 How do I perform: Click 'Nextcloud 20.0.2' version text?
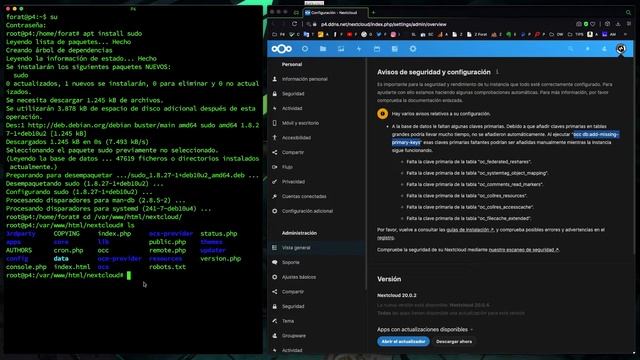[397, 295]
